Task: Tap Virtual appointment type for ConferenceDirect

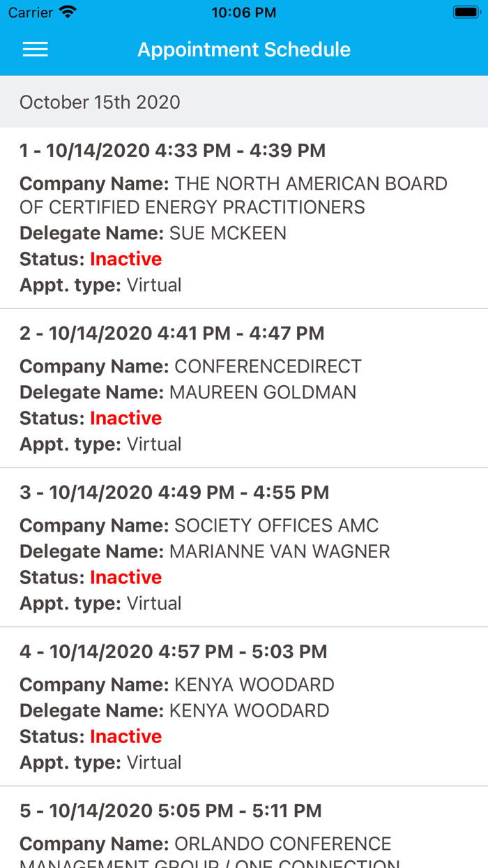Action: (x=153, y=444)
